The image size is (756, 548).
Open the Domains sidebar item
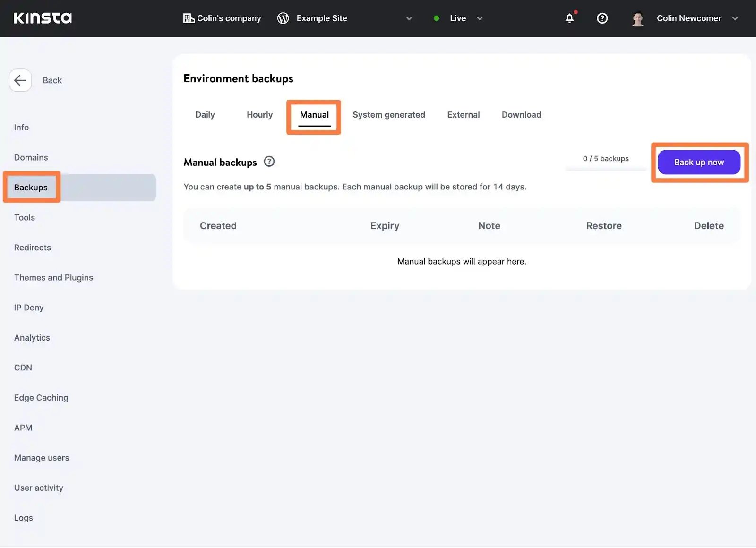[x=31, y=157]
